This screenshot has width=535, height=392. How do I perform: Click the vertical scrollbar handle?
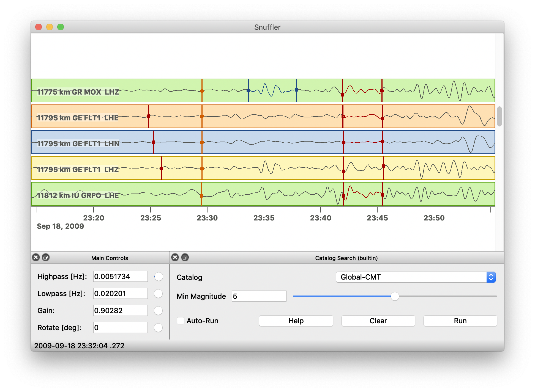499,116
